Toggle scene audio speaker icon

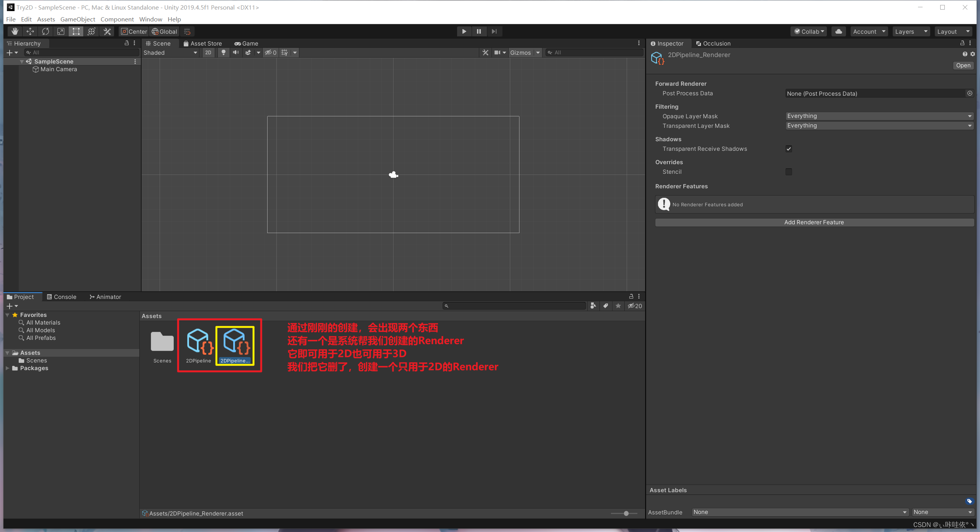tap(236, 52)
